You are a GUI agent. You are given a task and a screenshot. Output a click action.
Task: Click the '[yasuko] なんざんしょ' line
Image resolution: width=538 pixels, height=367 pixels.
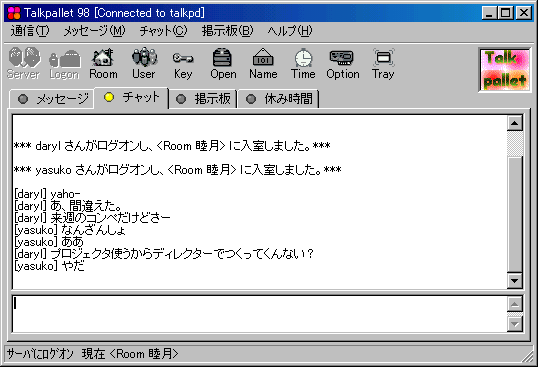click(70, 230)
